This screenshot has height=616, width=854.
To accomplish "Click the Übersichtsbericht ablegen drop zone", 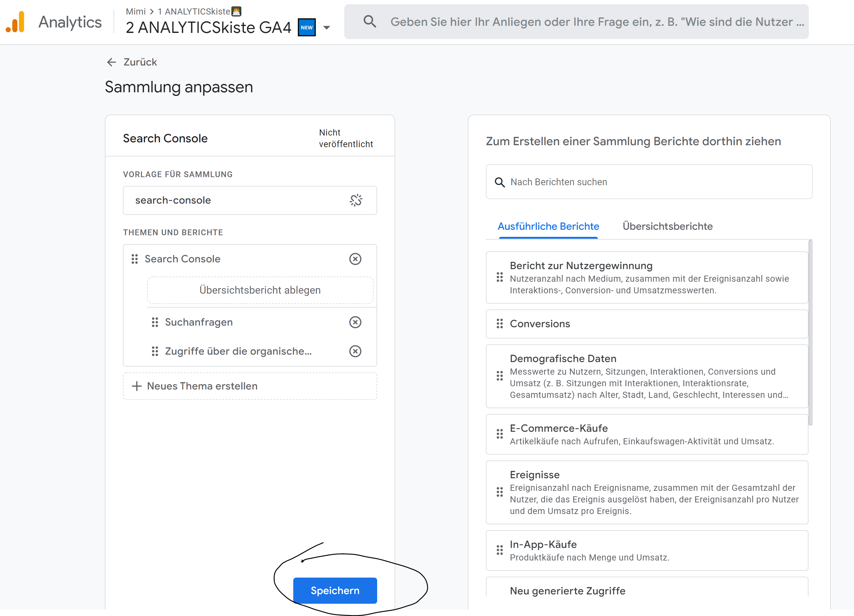I will coord(260,290).
